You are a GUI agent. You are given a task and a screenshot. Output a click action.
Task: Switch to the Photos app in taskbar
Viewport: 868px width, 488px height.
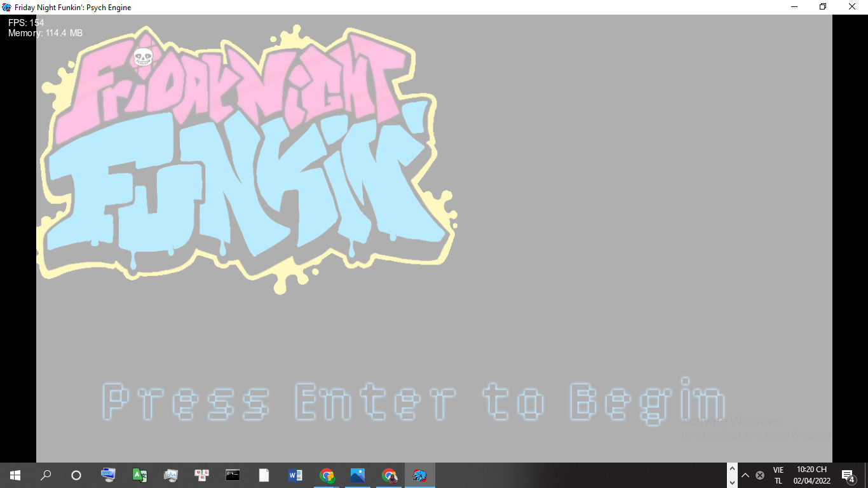pos(357,475)
